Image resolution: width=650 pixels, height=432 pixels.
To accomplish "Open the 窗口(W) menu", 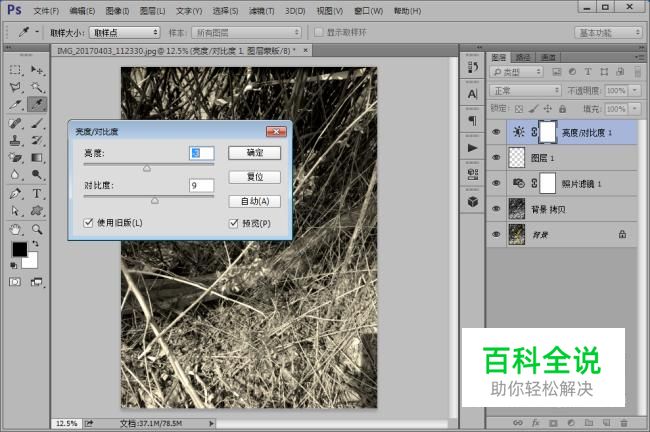I will coord(369,11).
